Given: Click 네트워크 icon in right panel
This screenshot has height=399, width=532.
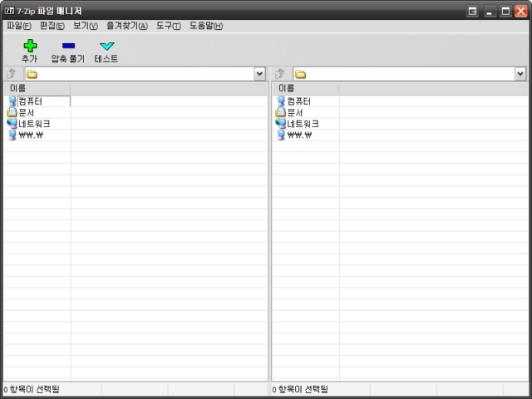Looking at the screenshot, I should [x=280, y=124].
